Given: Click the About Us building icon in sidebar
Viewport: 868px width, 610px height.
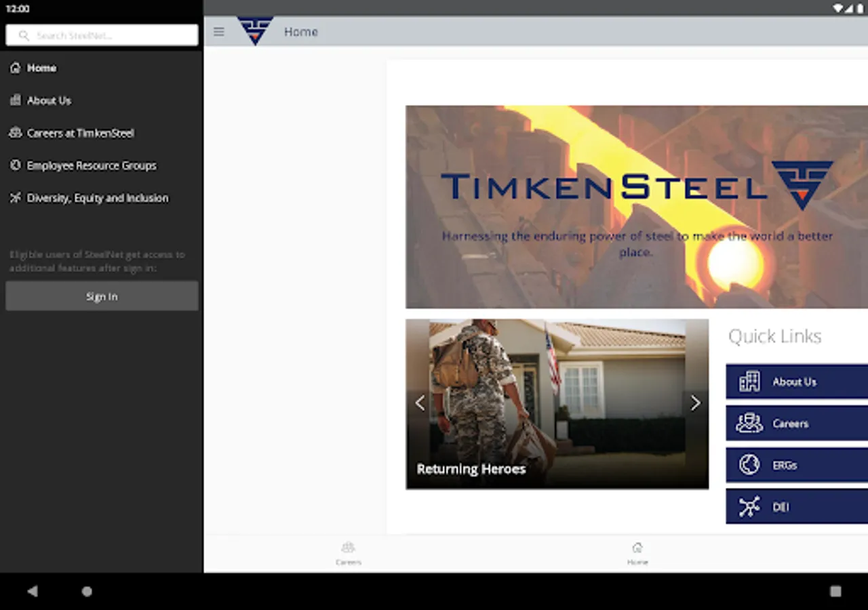Looking at the screenshot, I should coord(15,100).
